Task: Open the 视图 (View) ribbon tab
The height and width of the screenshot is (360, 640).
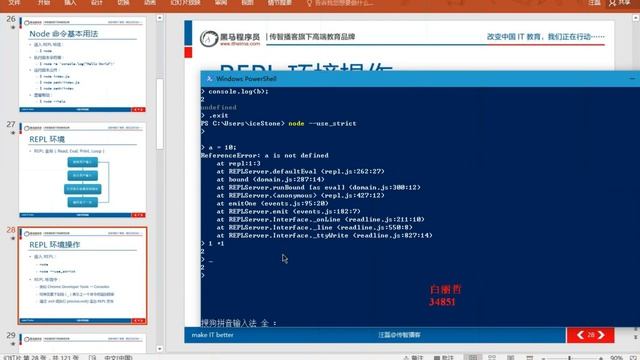Action: point(247,2)
